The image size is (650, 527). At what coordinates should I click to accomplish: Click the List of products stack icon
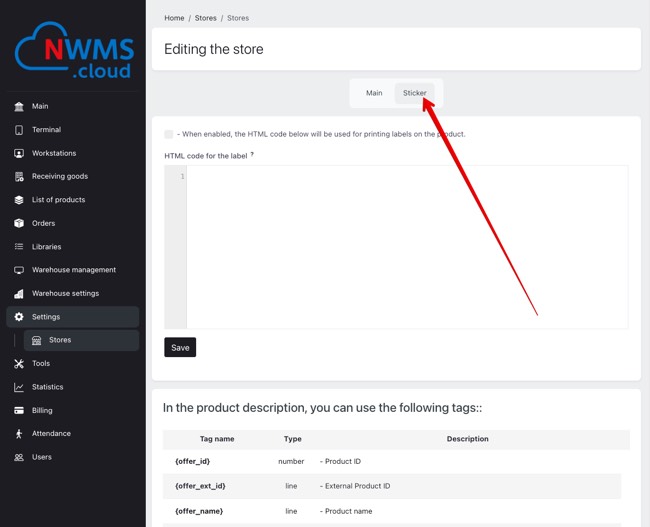[19, 200]
